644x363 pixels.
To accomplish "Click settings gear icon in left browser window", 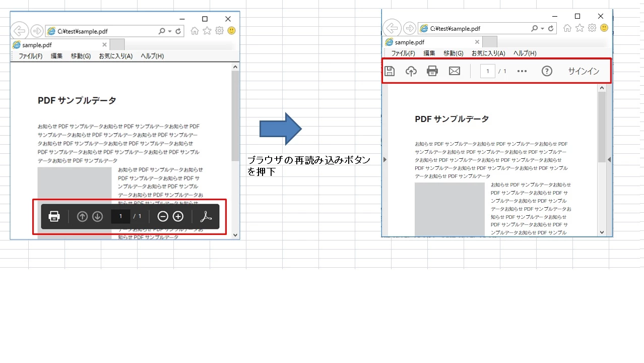I will tap(219, 31).
